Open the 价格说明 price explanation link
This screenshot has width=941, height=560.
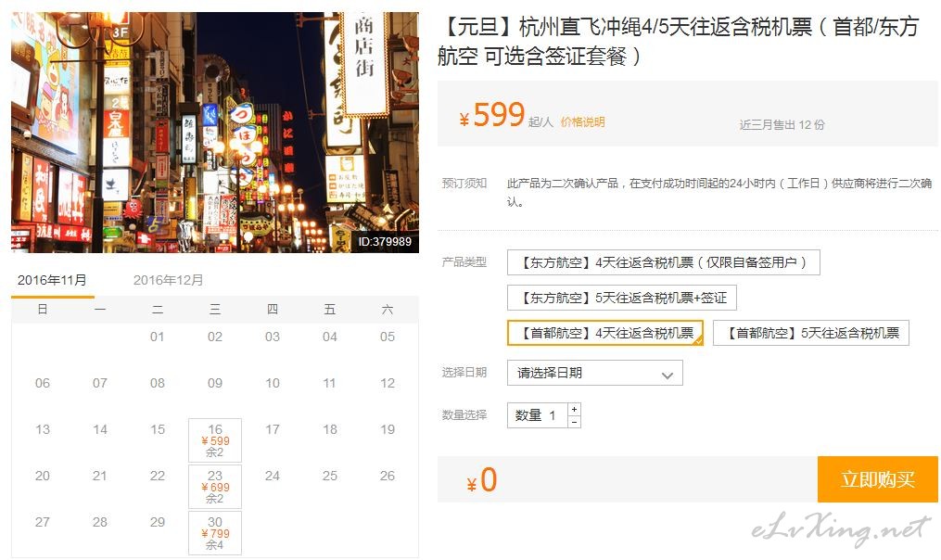(582, 121)
